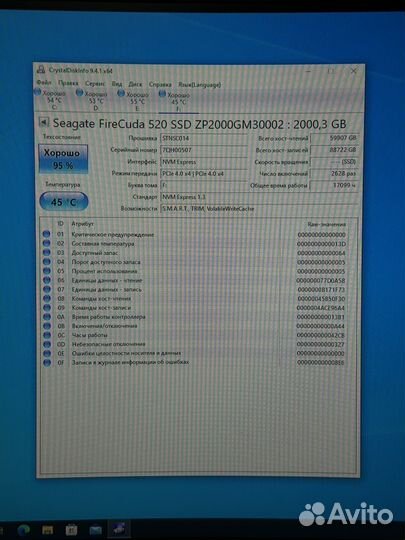Click the drive letter field F:
This screenshot has width=405, height=540.
[204, 185]
